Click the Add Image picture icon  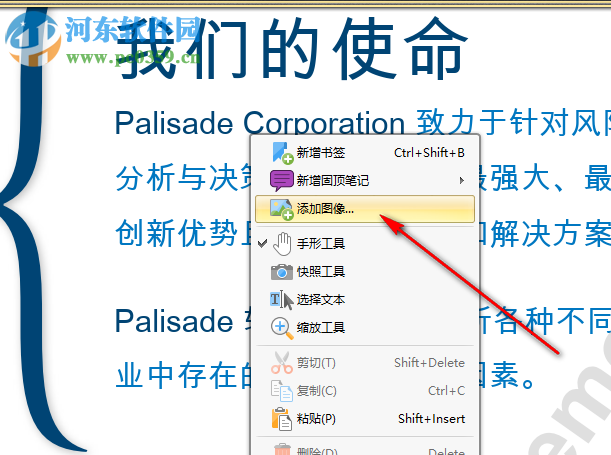coord(281,209)
